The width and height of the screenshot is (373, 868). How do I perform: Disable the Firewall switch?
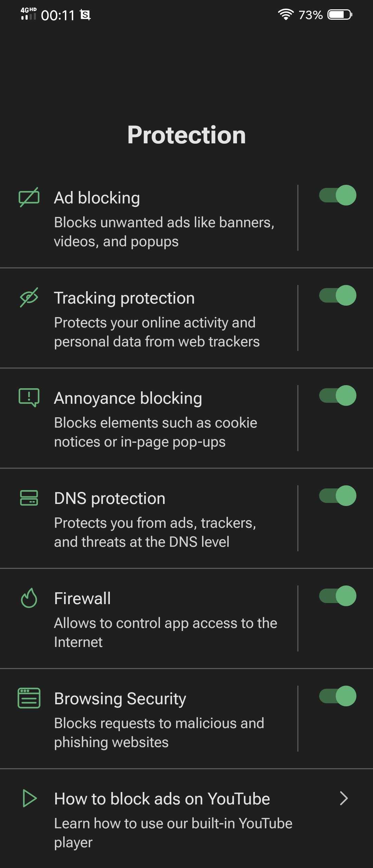[337, 596]
